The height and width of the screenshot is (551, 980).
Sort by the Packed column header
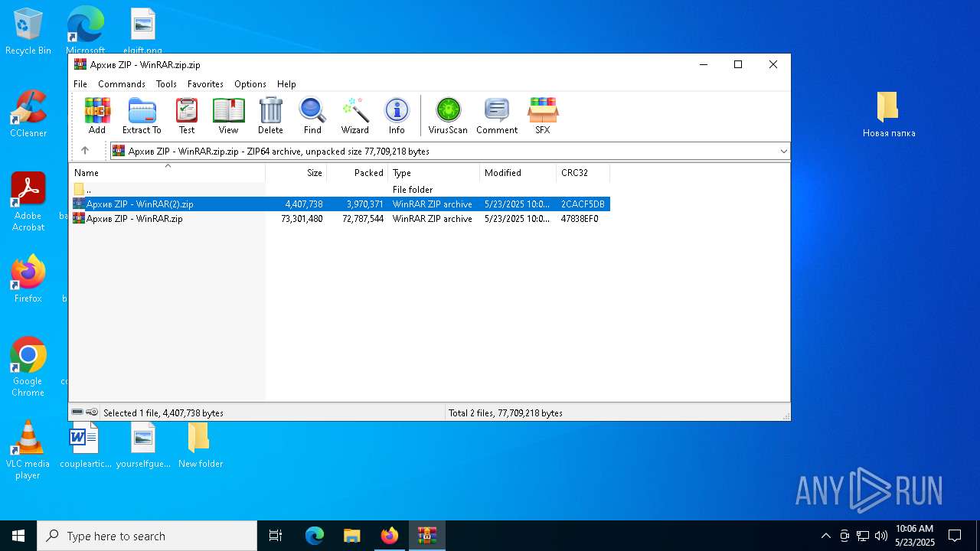pos(358,173)
